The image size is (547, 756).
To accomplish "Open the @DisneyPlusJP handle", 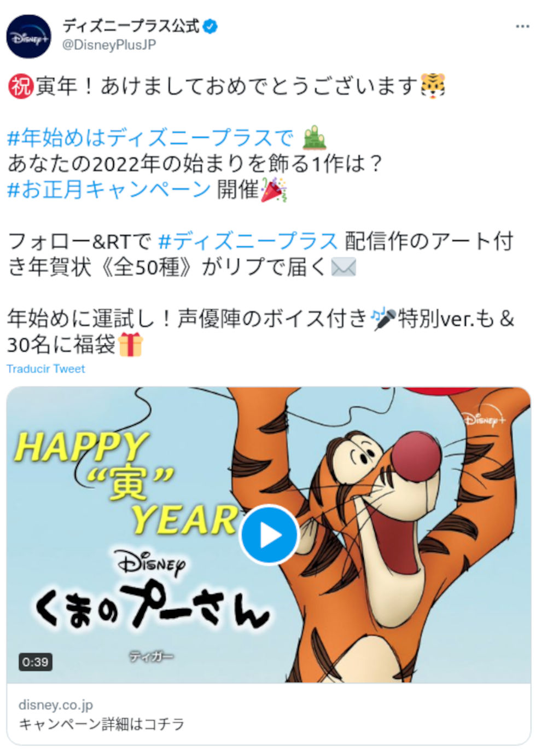I will click(x=109, y=45).
